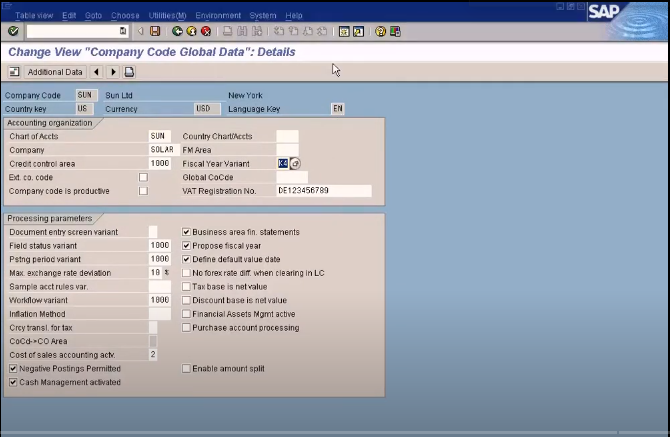Click the Customize Local Layout icon

point(395,31)
